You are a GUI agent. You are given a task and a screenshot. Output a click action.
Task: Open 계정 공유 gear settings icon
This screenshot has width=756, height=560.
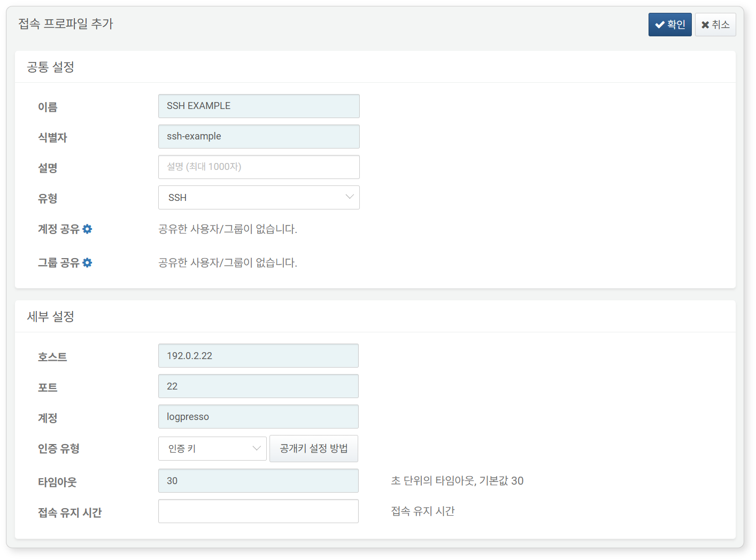tap(87, 229)
